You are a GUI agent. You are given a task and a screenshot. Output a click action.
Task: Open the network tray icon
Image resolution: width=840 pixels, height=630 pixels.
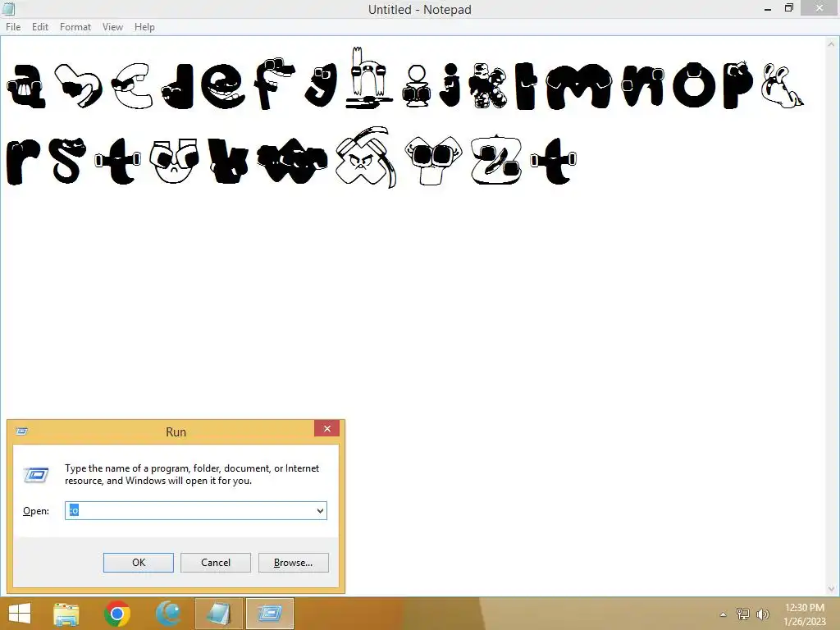(742, 614)
